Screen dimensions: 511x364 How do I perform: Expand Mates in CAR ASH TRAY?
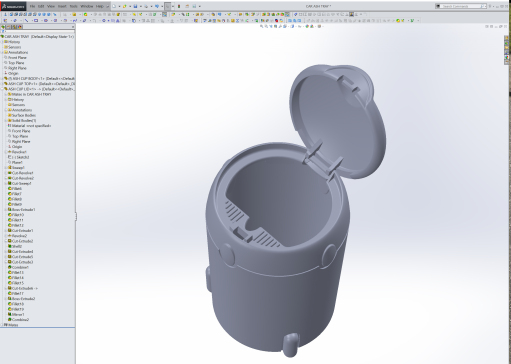(6, 94)
